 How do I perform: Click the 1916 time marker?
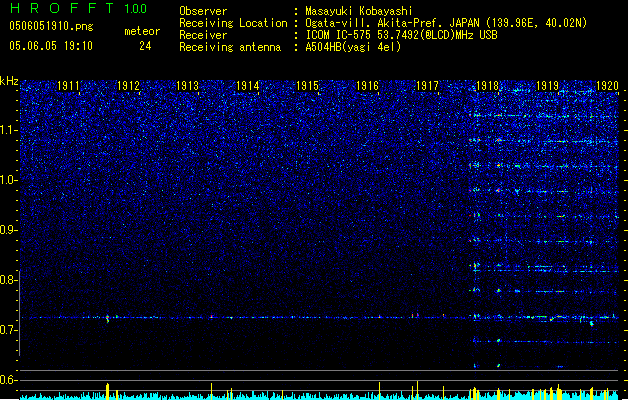coord(367,86)
